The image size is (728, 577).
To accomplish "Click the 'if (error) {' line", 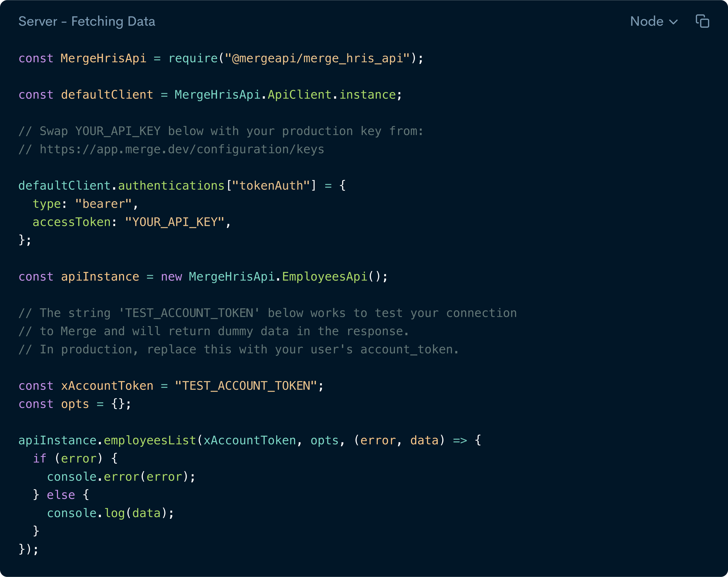I will pos(75,458).
